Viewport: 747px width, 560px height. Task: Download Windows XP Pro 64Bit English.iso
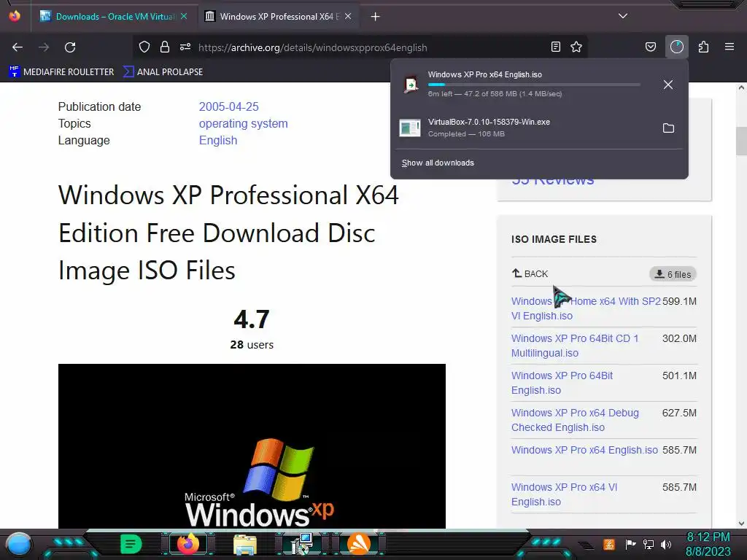click(x=562, y=383)
